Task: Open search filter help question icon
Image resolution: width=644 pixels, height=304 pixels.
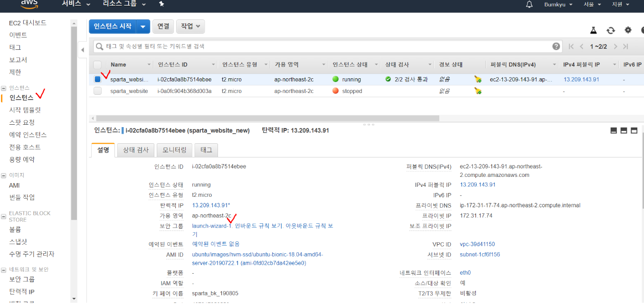Action: pyautogui.click(x=557, y=46)
